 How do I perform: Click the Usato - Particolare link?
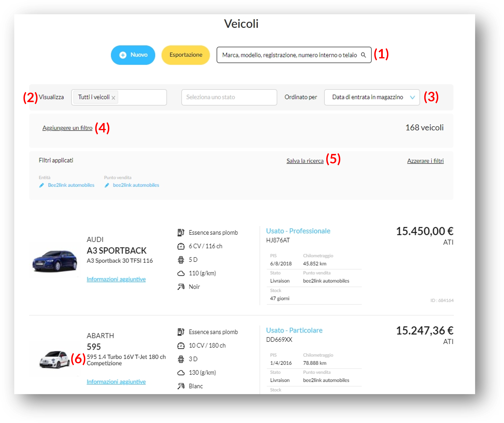[294, 330]
